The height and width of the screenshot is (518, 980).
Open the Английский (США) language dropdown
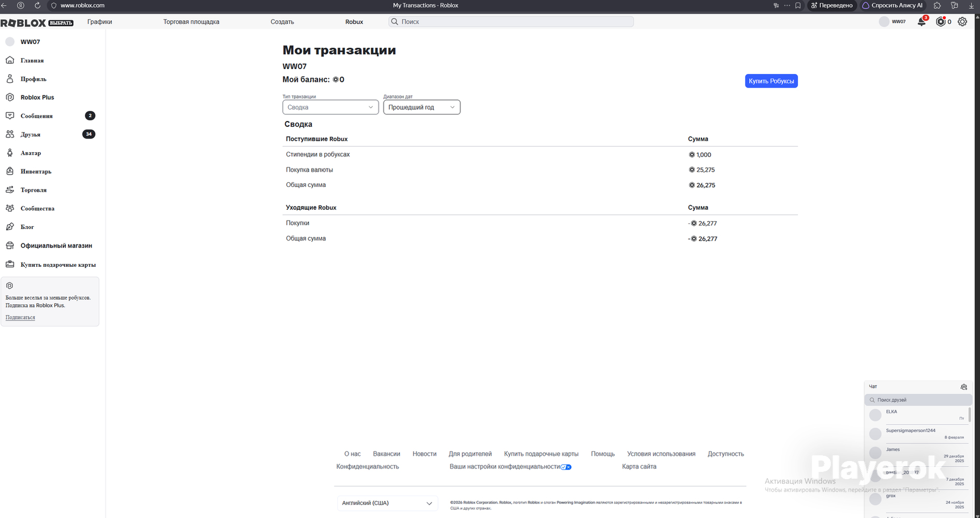click(x=387, y=503)
